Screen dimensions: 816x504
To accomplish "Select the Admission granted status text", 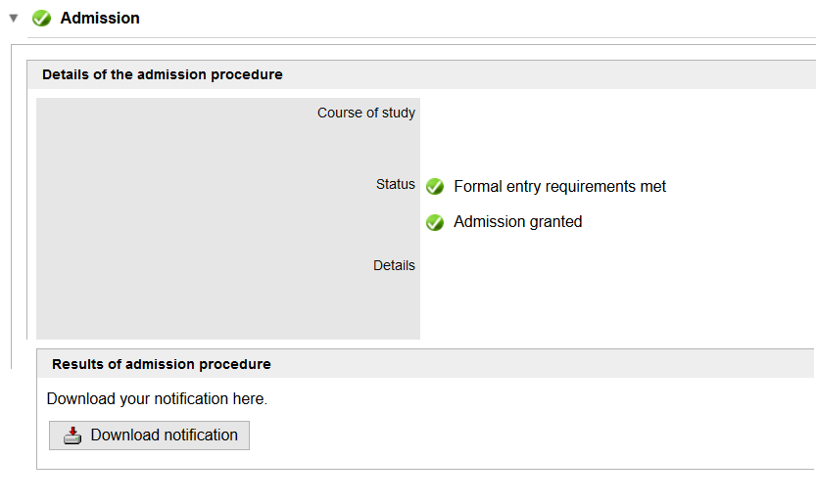I will (517, 222).
